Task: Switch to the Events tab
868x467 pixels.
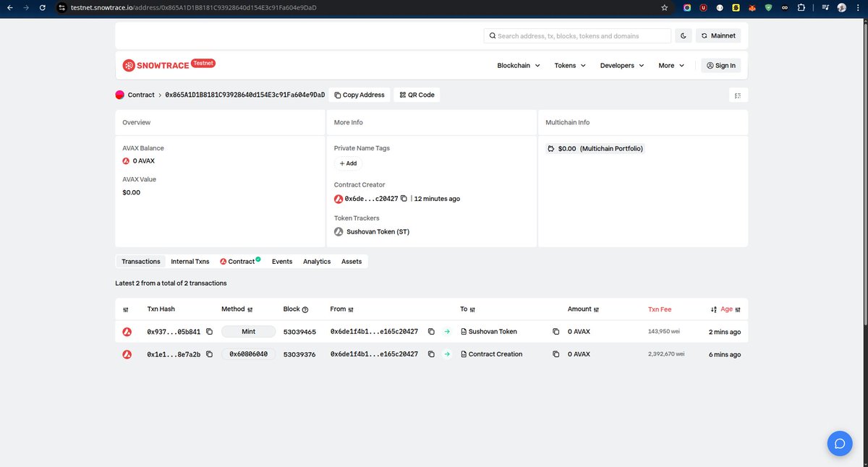Action: (282, 261)
